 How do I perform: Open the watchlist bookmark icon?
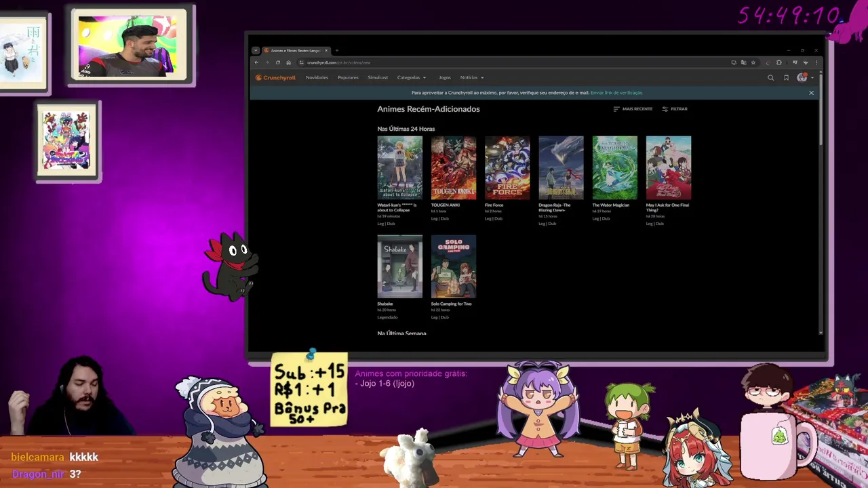(x=786, y=78)
